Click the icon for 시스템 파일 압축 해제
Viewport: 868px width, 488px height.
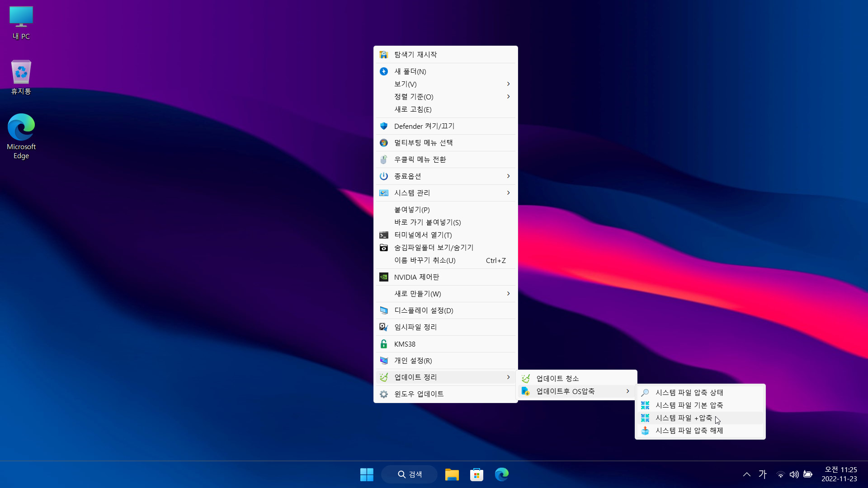click(x=645, y=431)
